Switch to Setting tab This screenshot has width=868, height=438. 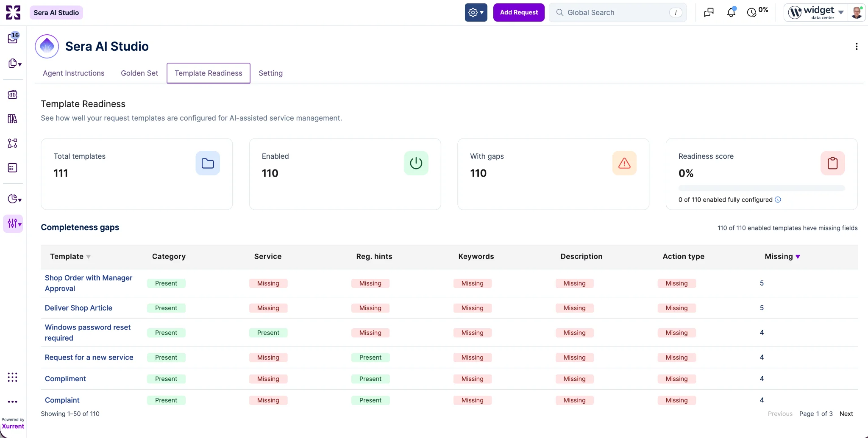click(270, 73)
